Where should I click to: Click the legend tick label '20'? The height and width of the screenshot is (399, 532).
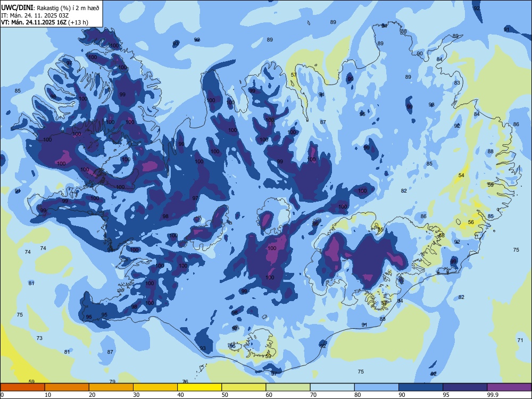[92, 395]
